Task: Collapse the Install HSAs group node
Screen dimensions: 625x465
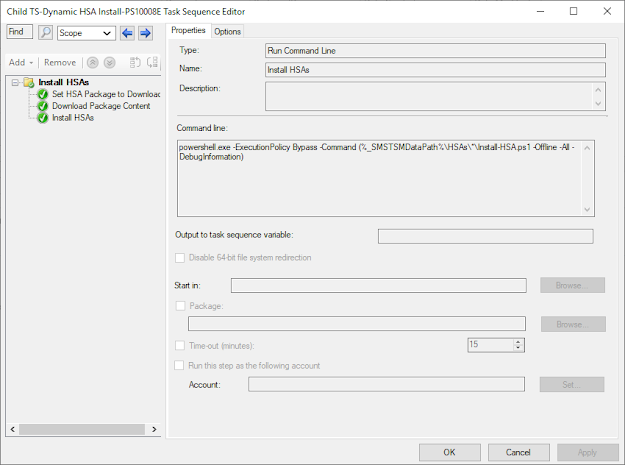Action: [x=15, y=82]
